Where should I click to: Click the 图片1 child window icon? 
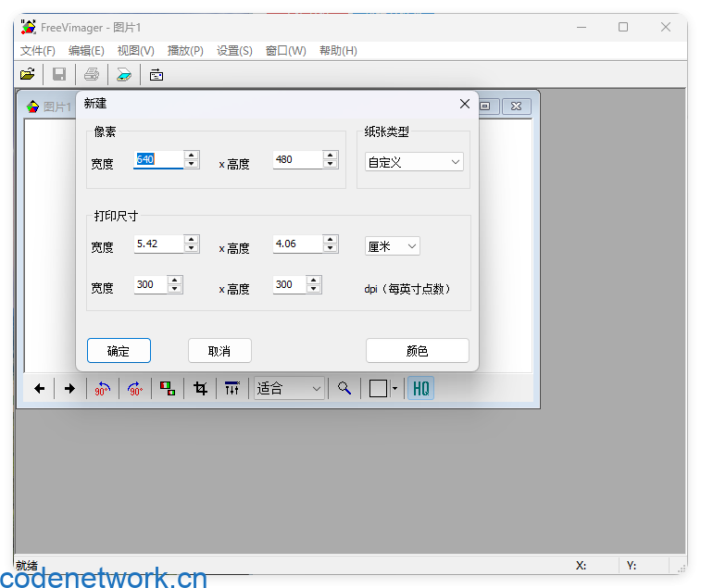32,106
